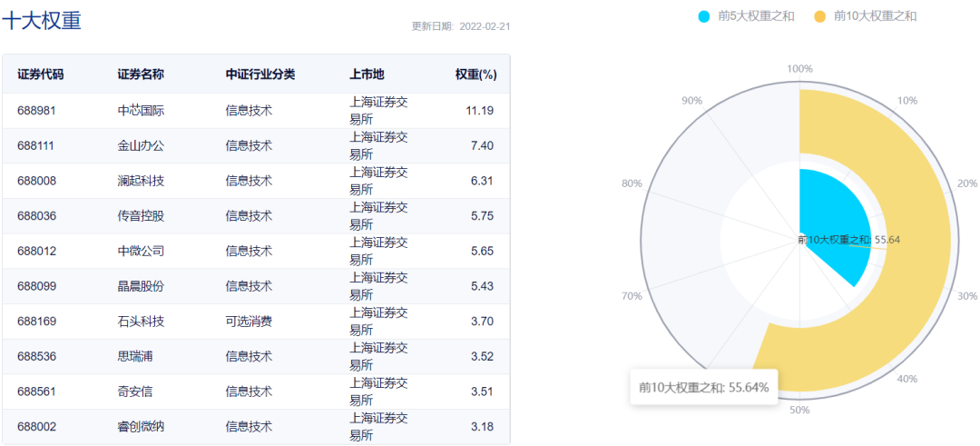Click the weight value 3.18
Screen dimensions: 980x446
[483, 427]
